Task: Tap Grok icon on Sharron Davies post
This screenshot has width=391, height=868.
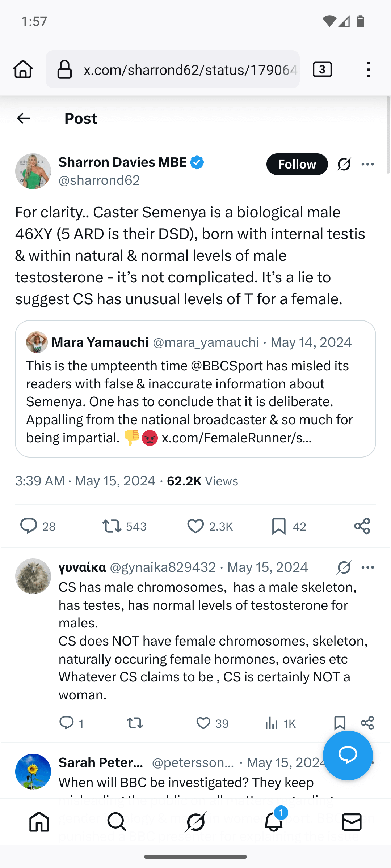Action: (344, 164)
